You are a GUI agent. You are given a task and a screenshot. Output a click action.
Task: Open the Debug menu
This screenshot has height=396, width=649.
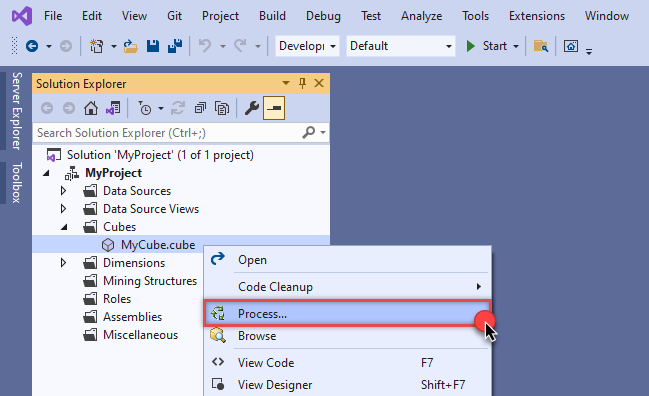pyautogui.click(x=323, y=16)
